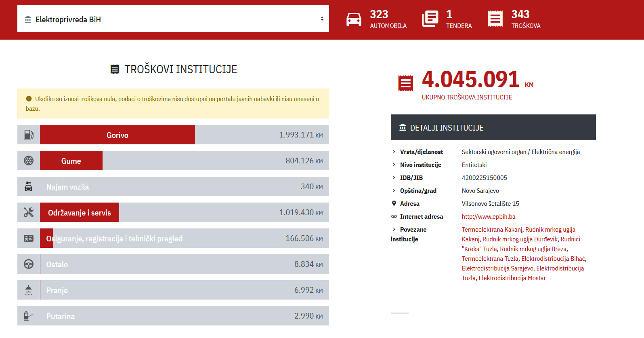Click the 323 AUTOMOBILA counter text
The width and height of the screenshot is (644, 338).
pos(388,19)
